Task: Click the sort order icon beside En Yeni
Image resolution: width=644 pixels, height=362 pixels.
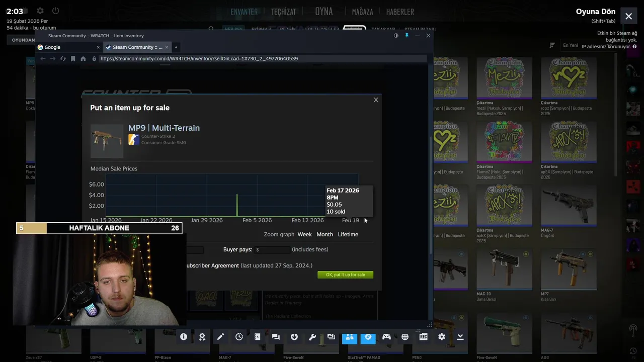Action: [x=552, y=45]
